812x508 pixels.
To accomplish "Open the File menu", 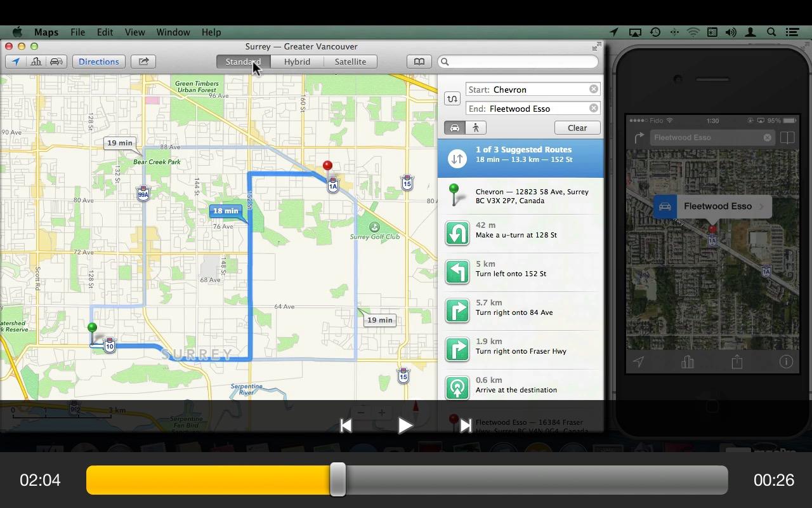I will (x=77, y=32).
